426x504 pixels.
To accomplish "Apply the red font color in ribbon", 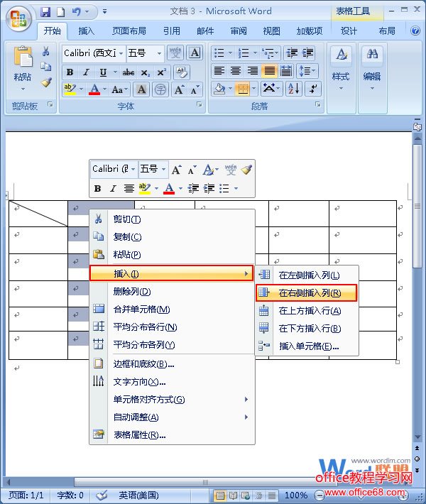I will [x=94, y=89].
